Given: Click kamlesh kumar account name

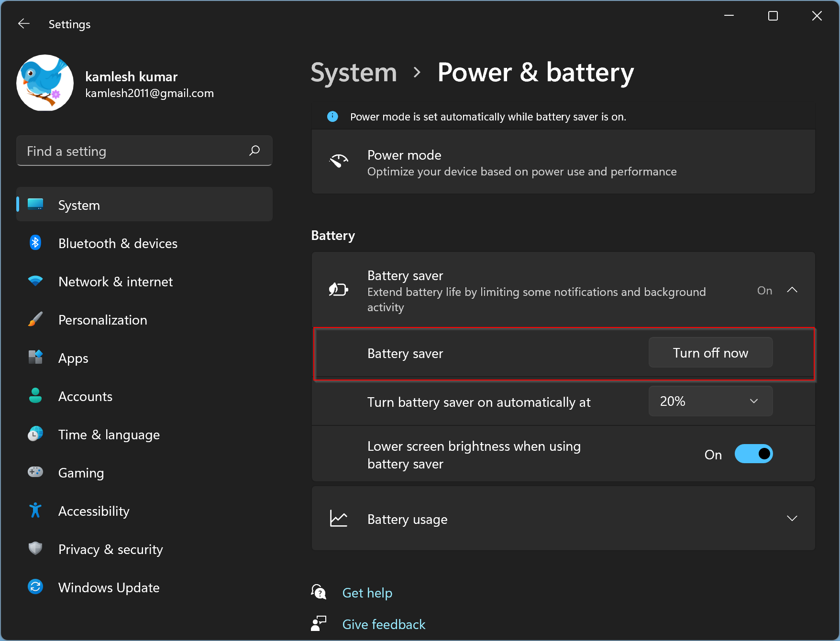Looking at the screenshot, I should (132, 76).
